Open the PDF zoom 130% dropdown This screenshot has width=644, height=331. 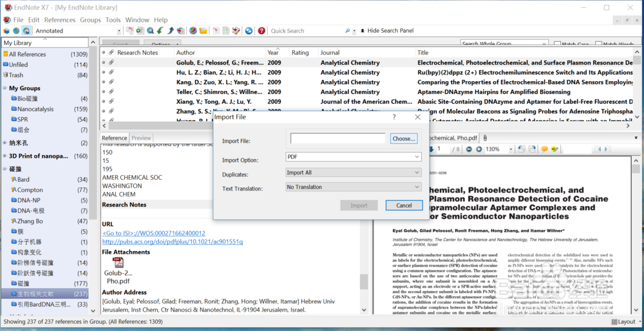click(511, 149)
